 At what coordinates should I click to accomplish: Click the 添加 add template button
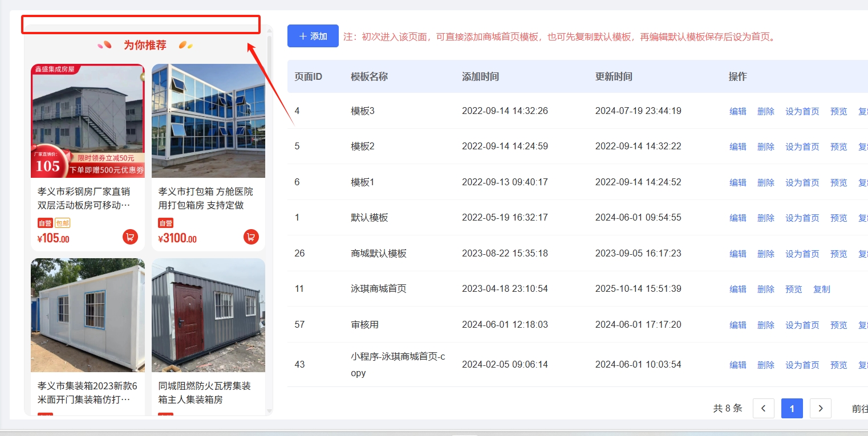313,36
